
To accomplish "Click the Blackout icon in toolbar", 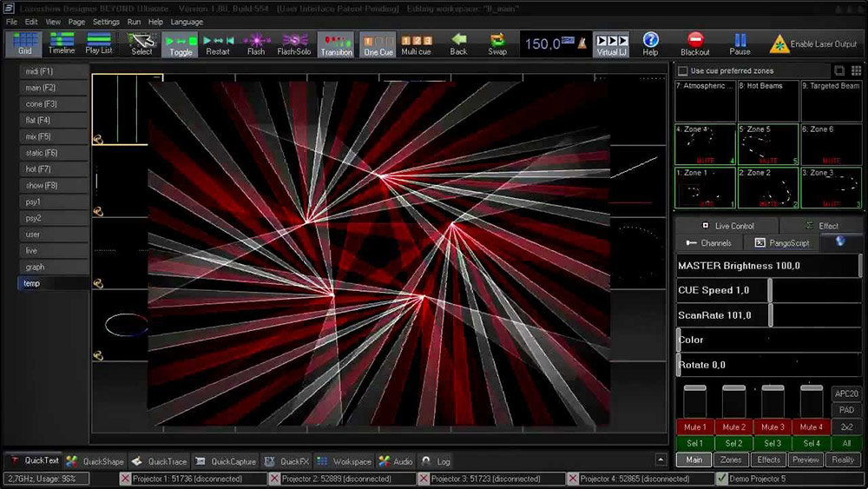I will tap(694, 43).
